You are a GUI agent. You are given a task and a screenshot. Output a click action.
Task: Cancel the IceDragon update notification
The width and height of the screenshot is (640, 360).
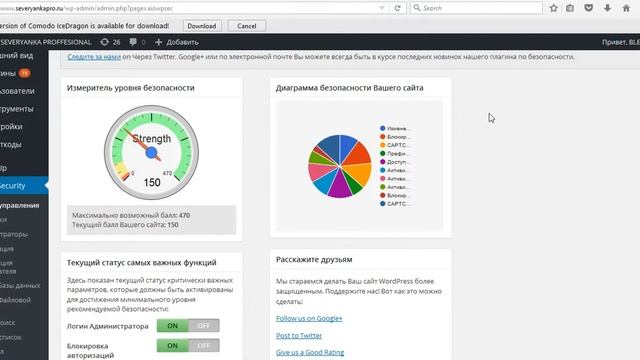pyautogui.click(x=247, y=26)
